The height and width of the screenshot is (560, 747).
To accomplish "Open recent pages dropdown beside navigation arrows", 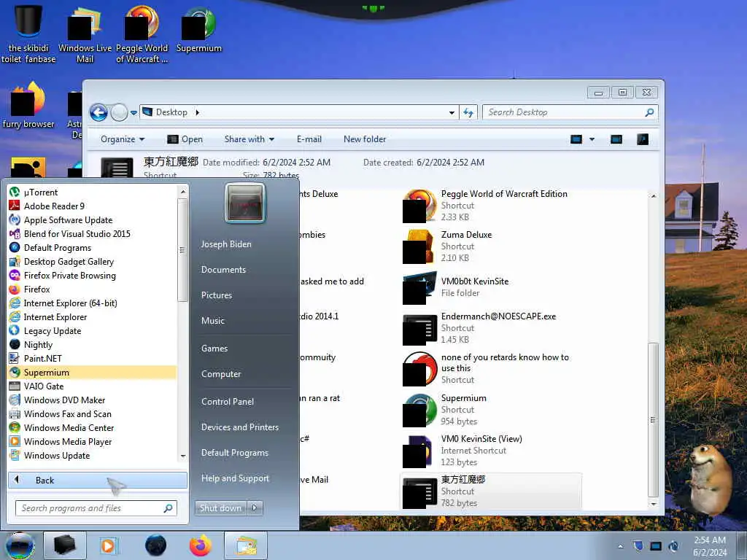I will pyautogui.click(x=134, y=113).
